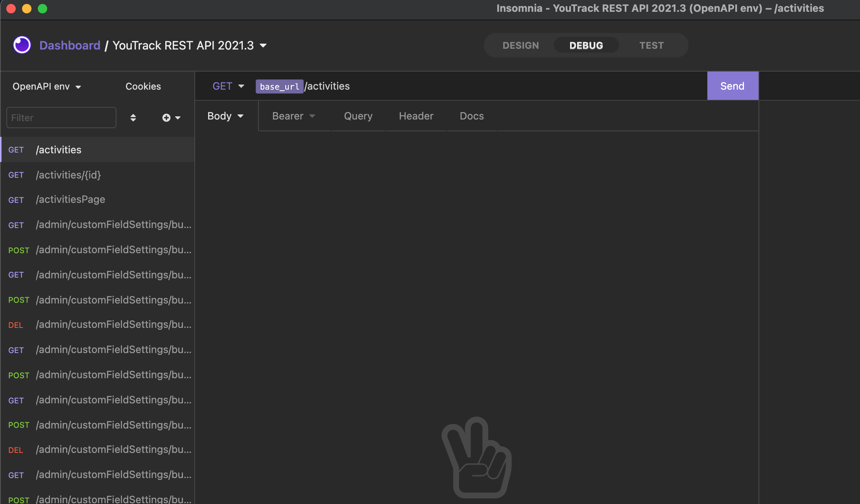Switch to the TEST view
Image resolution: width=860 pixels, height=504 pixels.
tap(651, 46)
